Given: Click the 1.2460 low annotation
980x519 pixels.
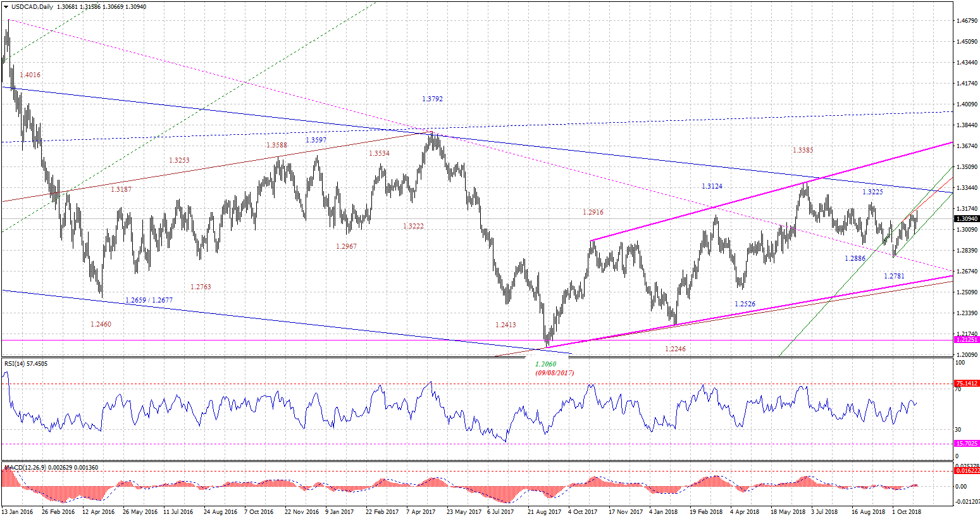Looking at the screenshot, I should [x=101, y=324].
